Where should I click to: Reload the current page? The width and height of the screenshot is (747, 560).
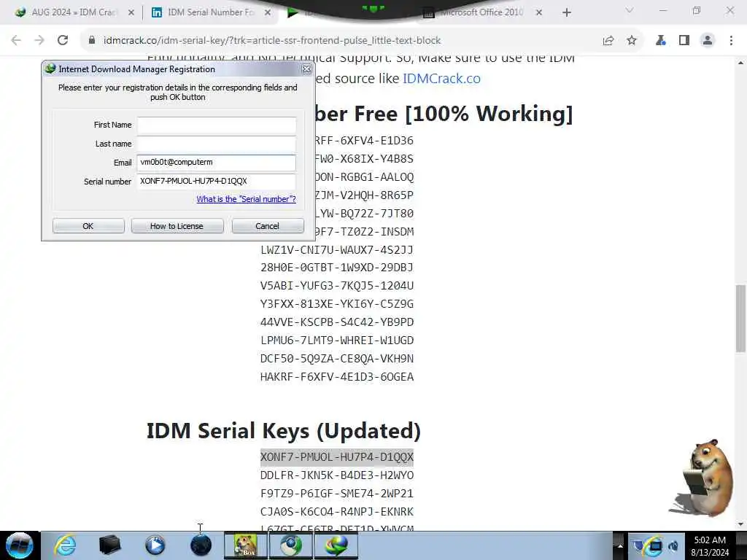coord(63,41)
